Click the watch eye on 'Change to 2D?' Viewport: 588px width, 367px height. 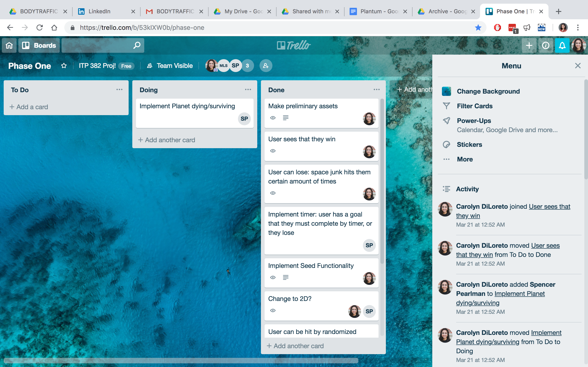click(273, 310)
